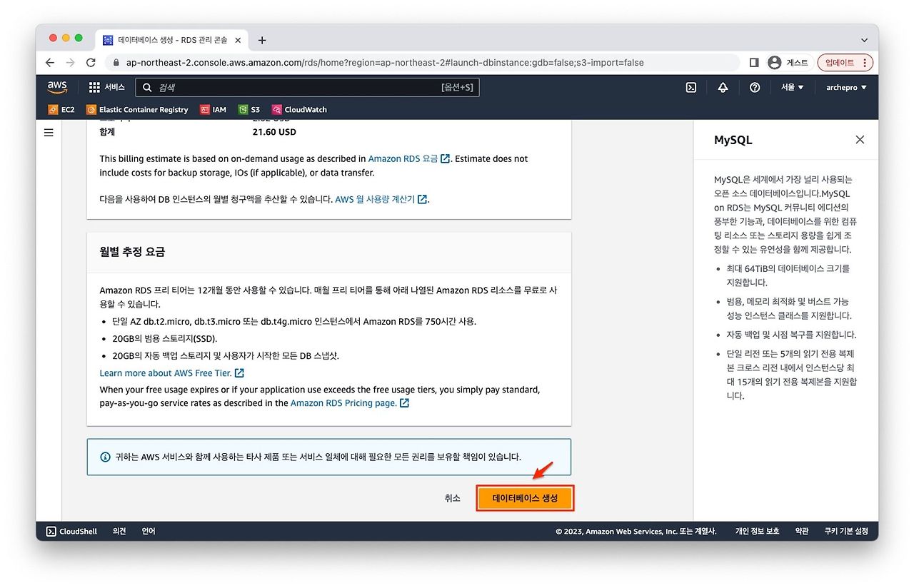Click the browser update button

pos(845,63)
